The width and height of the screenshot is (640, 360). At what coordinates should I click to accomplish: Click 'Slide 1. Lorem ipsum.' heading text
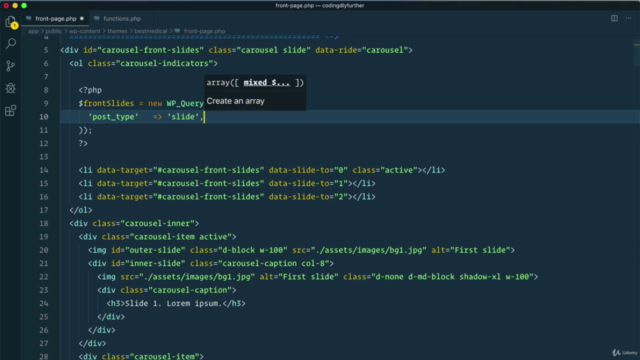pos(173,304)
